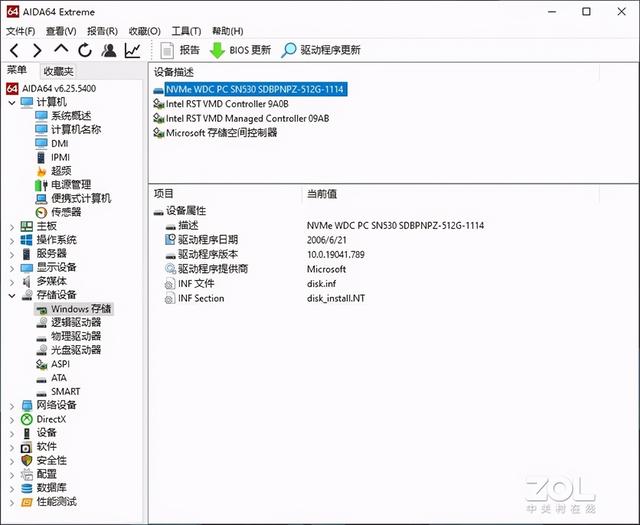640x525 pixels.
Task: Expand the 设备 tree node
Action: pyautogui.click(x=12, y=434)
